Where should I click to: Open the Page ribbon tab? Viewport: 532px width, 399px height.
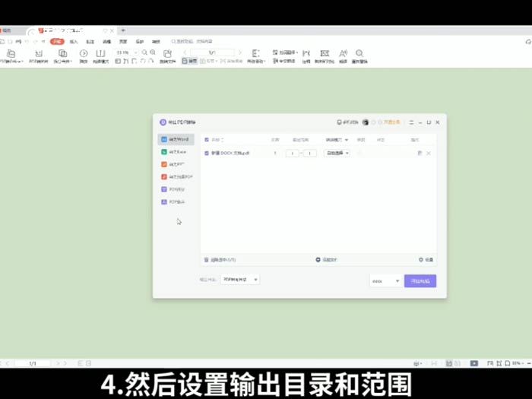pyautogui.click(x=123, y=42)
